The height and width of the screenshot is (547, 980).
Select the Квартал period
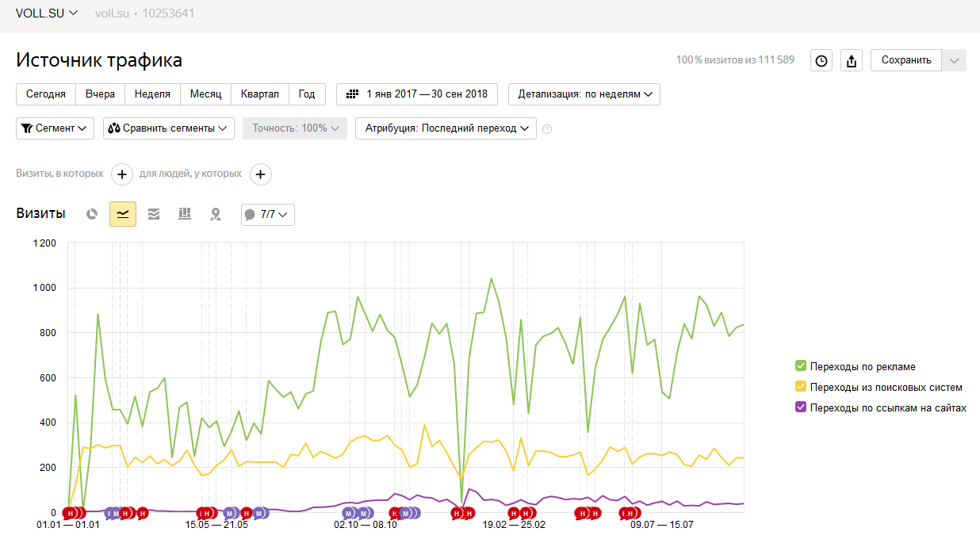tap(260, 94)
